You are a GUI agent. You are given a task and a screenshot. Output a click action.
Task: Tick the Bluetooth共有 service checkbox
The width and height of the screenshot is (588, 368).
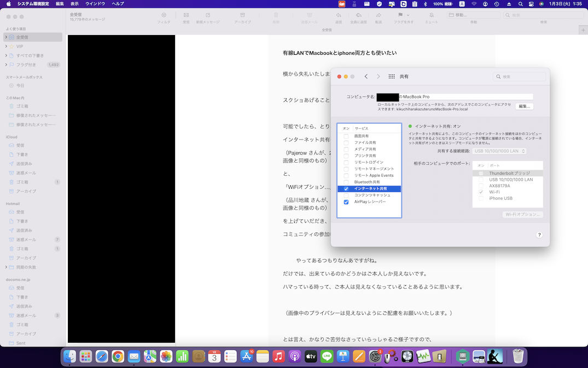pyautogui.click(x=346, y=182)
